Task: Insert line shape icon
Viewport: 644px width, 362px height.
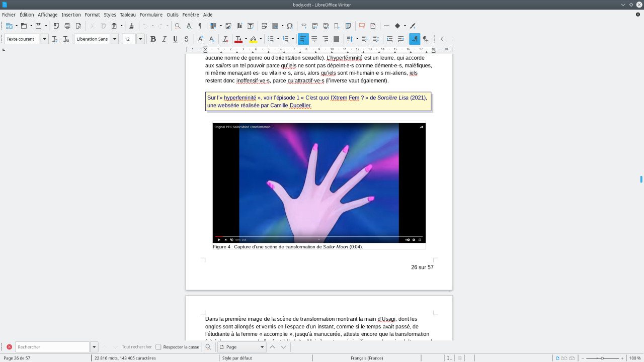Action: click(x=386, y=26)
